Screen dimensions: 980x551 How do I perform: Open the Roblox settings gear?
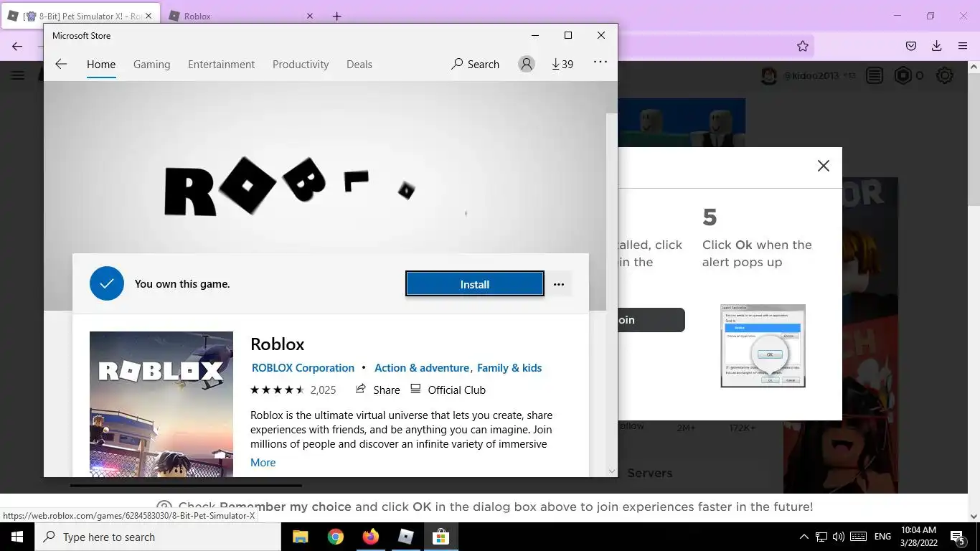(x=945, y=75)
